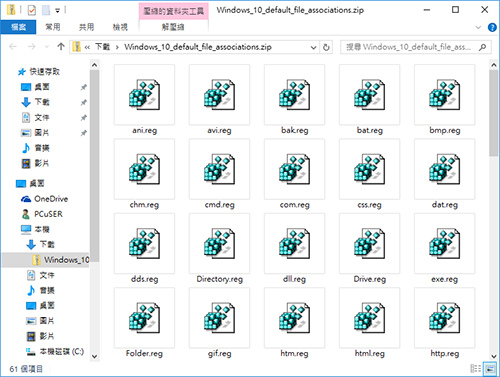Expand the address bar history dropdown
500x377 pixels.
point(313,47)
